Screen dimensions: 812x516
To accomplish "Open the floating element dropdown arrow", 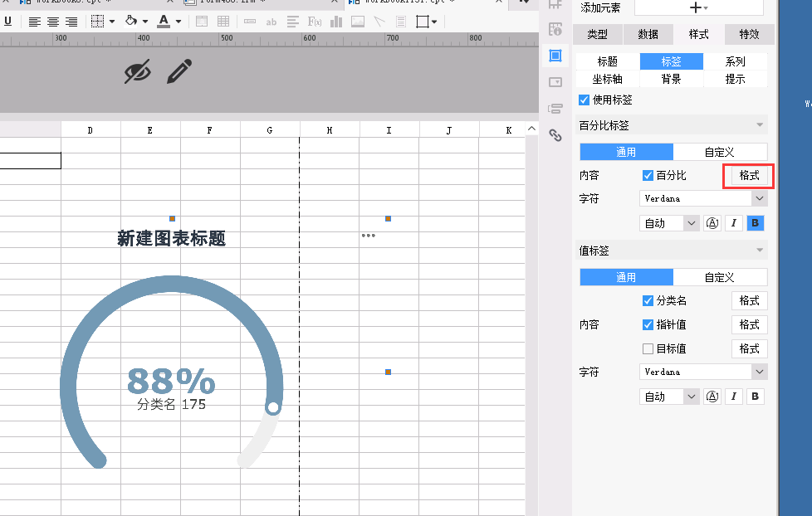I will pyautogui.click(x=434, y=22).
